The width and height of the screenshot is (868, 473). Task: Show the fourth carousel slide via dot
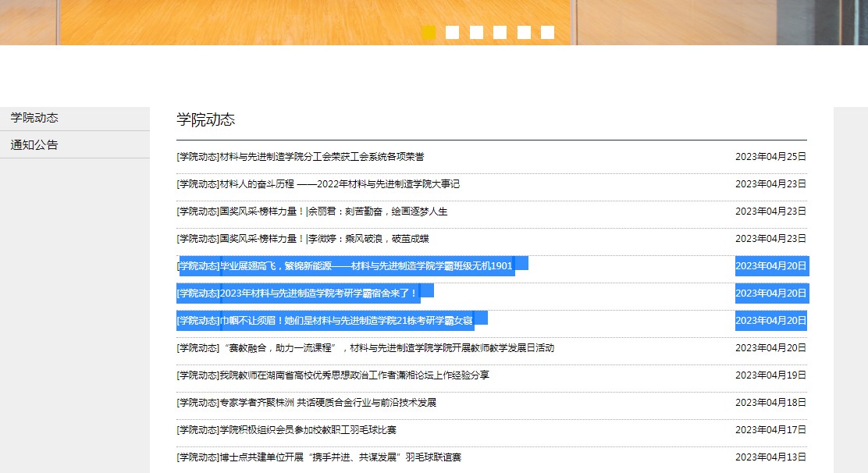click(x=500, y=32)
